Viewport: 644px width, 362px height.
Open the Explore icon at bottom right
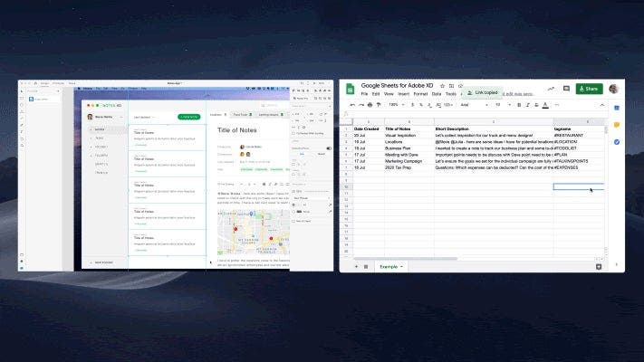pos(599,267)
